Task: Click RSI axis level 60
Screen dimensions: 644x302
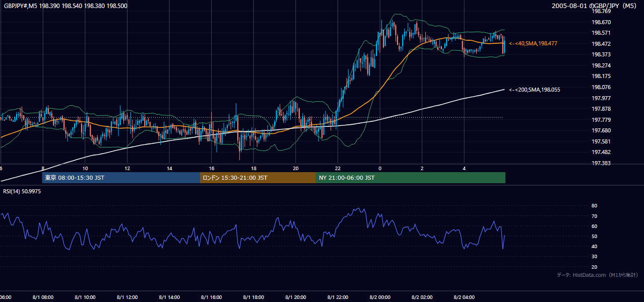Action: coord(594,226)
